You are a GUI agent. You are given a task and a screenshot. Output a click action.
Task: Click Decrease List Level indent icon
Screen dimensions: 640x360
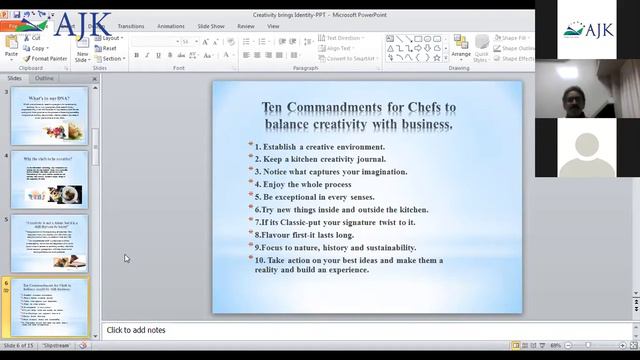282,42
